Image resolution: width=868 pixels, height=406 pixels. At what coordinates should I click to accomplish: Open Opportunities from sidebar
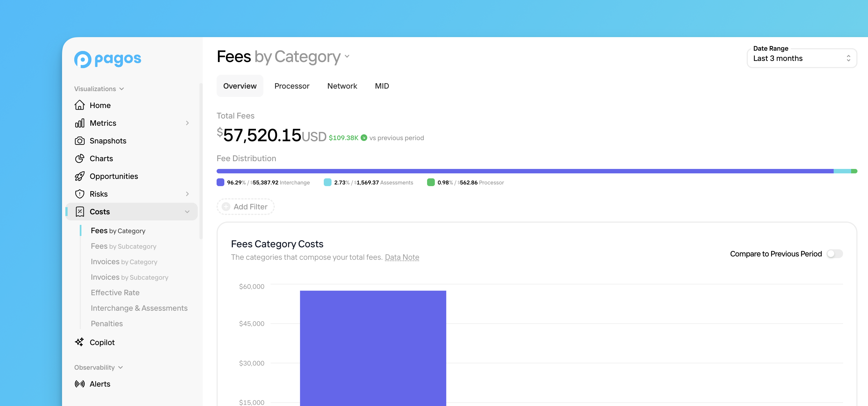(114, 176)
